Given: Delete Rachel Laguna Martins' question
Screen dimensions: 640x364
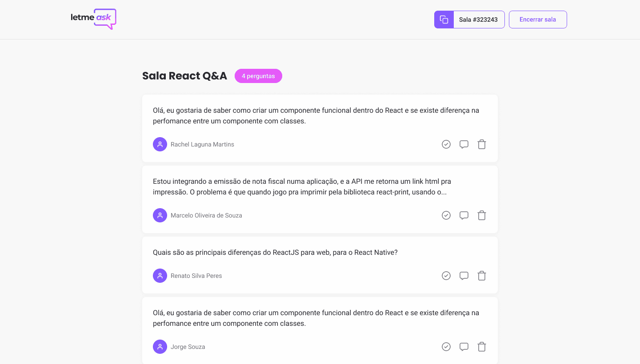Looking at the screenshot, I should pyautogui.click(x=482, y=144).
